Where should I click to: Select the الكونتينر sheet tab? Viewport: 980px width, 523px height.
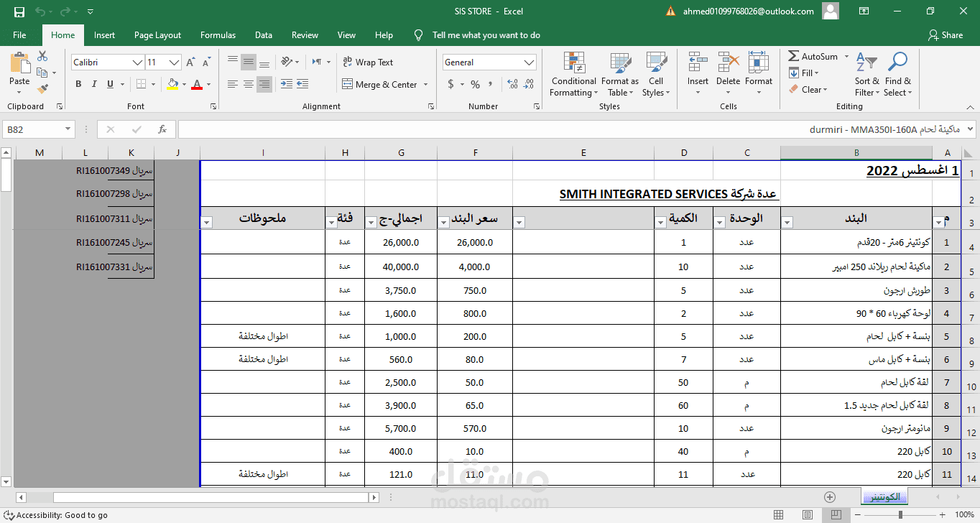click(884, 497)
